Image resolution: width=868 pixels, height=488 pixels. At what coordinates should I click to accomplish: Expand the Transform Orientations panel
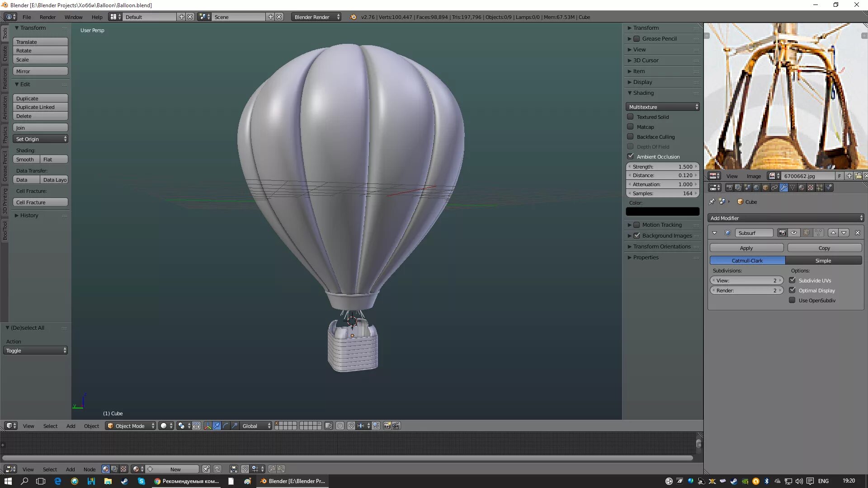point(661,246)
